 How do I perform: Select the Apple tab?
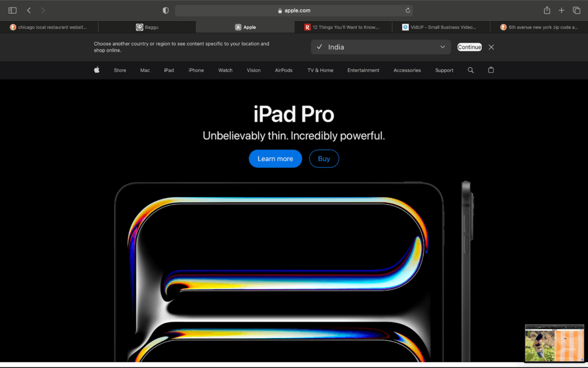coord(245,27)
